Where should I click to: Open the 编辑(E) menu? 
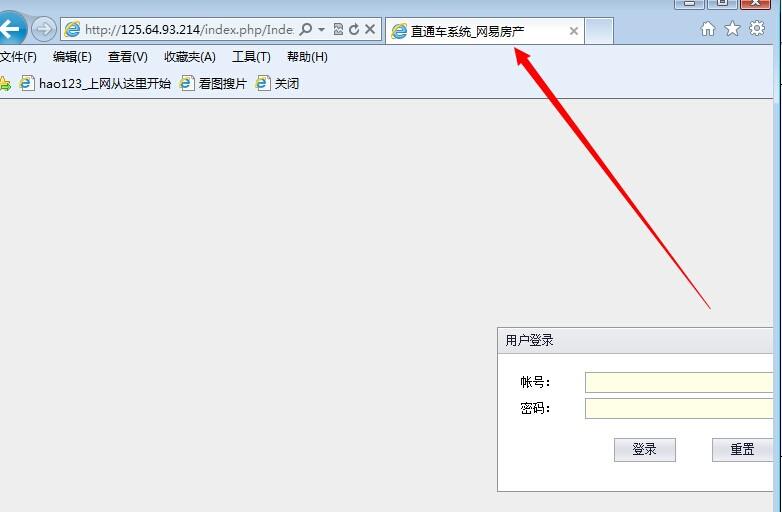pos(72,57)
